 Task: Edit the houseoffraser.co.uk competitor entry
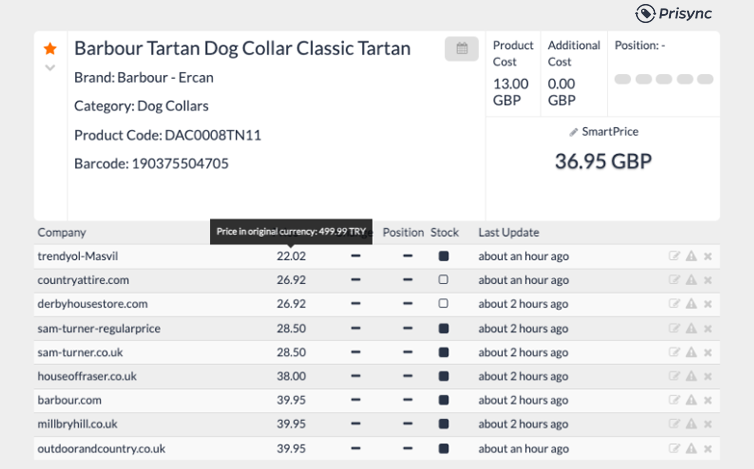click(x=673, y=376)
